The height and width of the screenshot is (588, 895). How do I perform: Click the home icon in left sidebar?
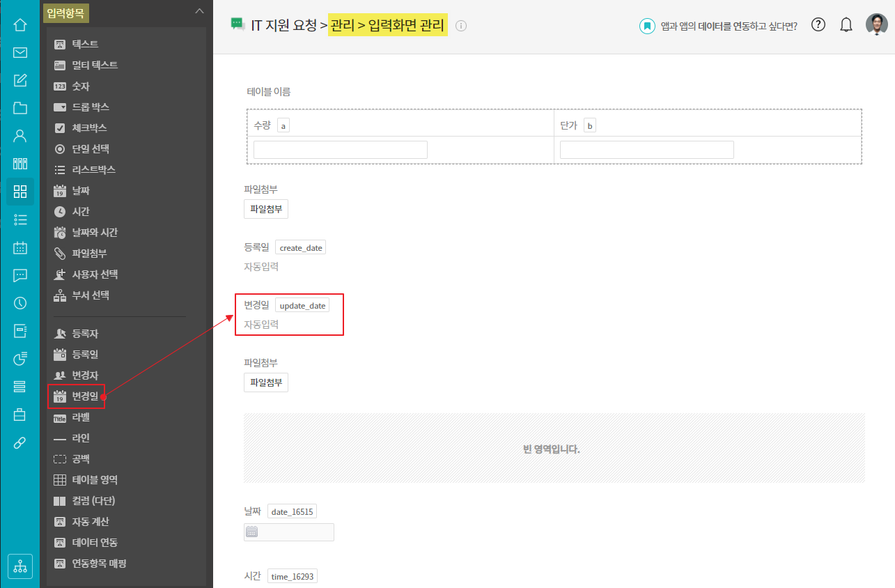[x=20, y=25]
